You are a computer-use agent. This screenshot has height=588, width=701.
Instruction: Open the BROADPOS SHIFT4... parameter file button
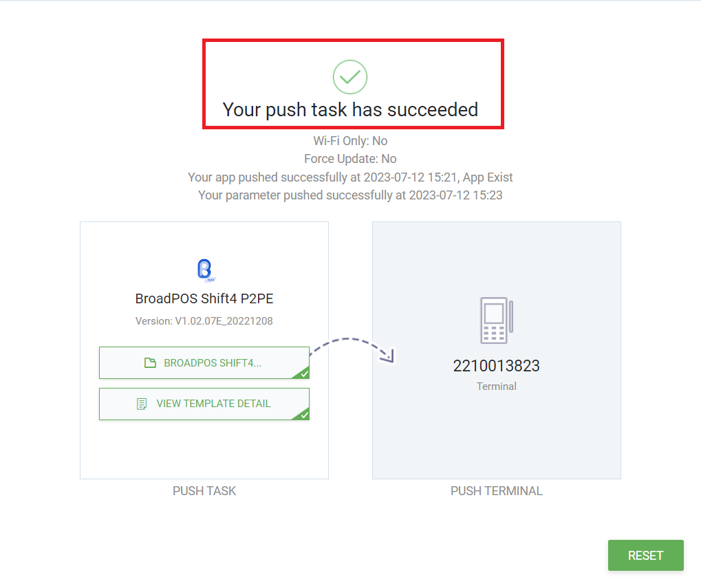click(212, 363)
